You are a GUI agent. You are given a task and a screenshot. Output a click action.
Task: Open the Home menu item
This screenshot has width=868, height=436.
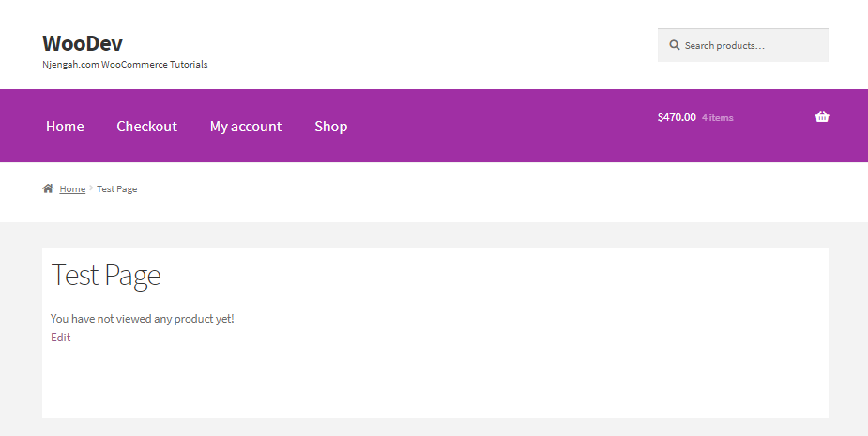pos(65,127)
